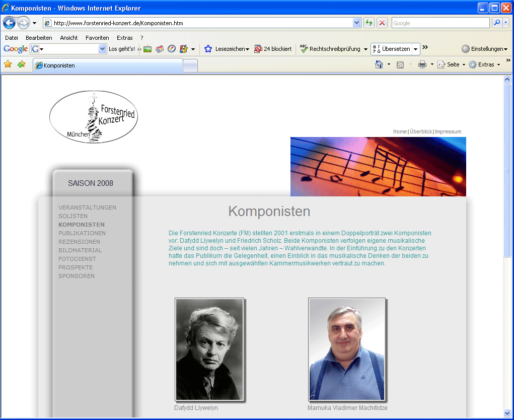
Task: Click the Home house icon
Action: coord(379,64)
